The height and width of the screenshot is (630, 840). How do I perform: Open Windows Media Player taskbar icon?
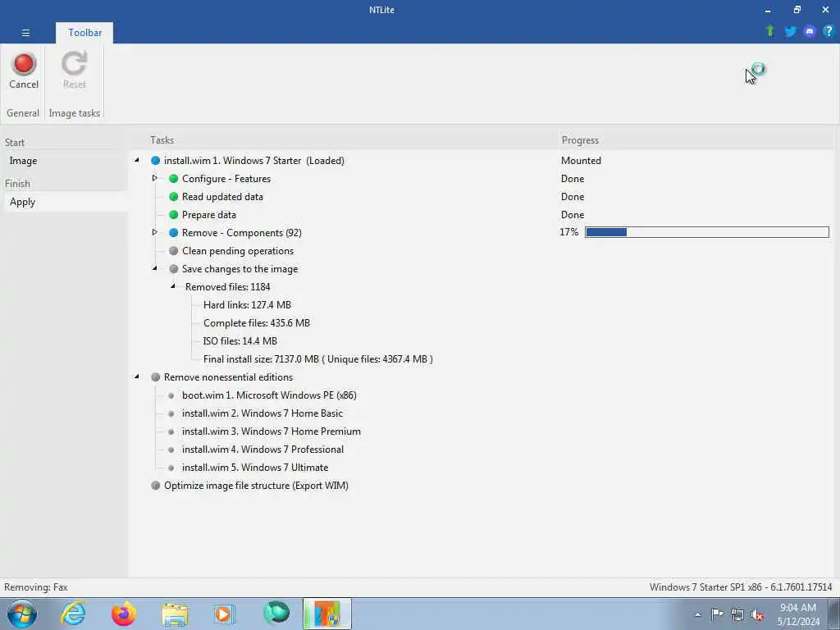[224, 614]
